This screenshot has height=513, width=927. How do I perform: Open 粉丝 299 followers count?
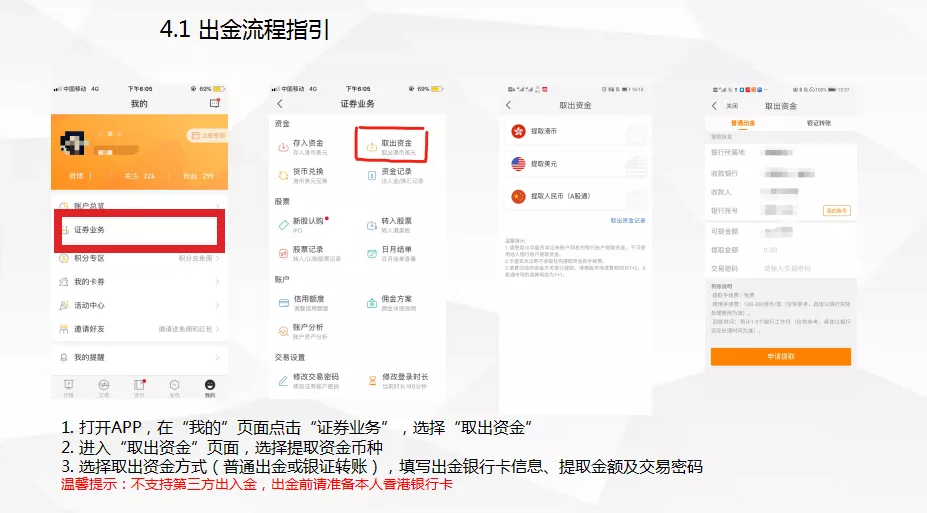(198, 176)
